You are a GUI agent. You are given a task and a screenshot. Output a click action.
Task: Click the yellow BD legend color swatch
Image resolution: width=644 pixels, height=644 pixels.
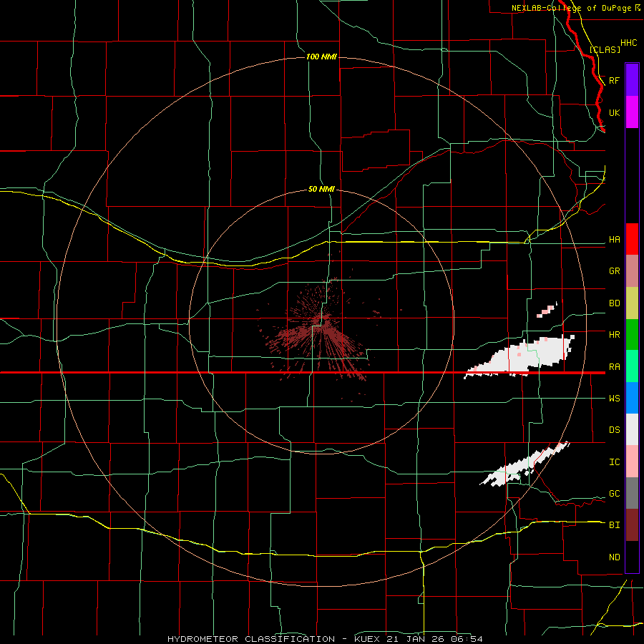pos(632,303)
